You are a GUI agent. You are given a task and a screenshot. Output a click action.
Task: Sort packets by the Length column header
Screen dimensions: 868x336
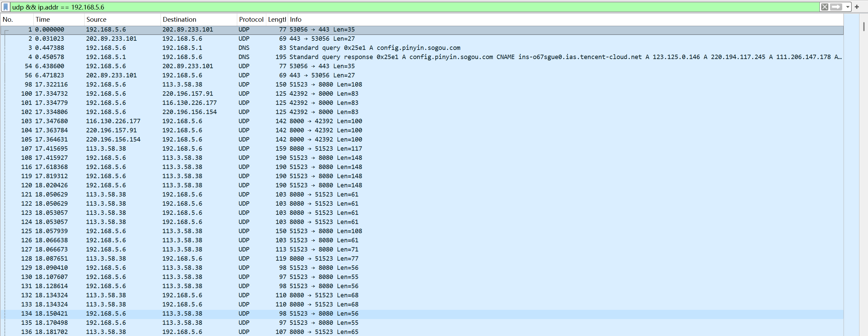pos(277,20)
